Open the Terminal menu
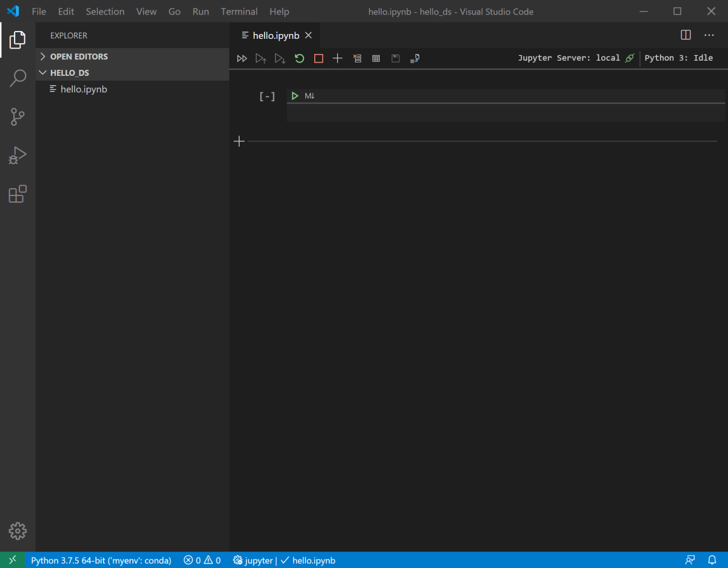 (x=239, y=11)
